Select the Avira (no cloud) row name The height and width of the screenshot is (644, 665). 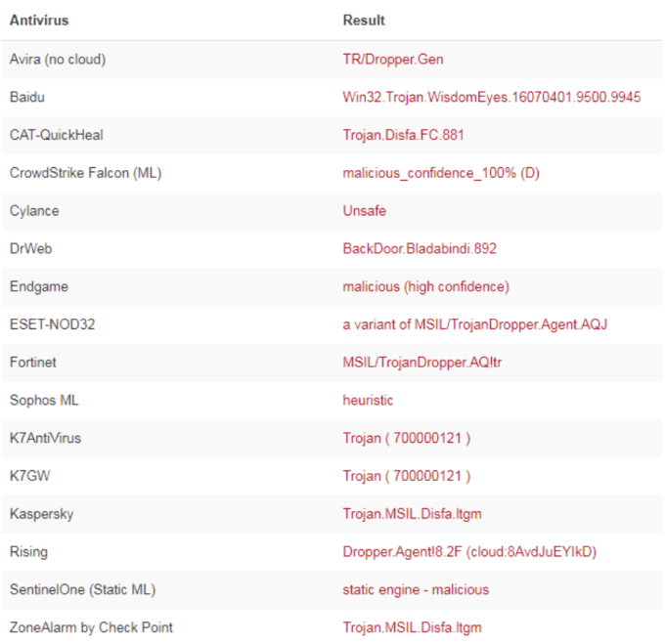click(57, 60)
